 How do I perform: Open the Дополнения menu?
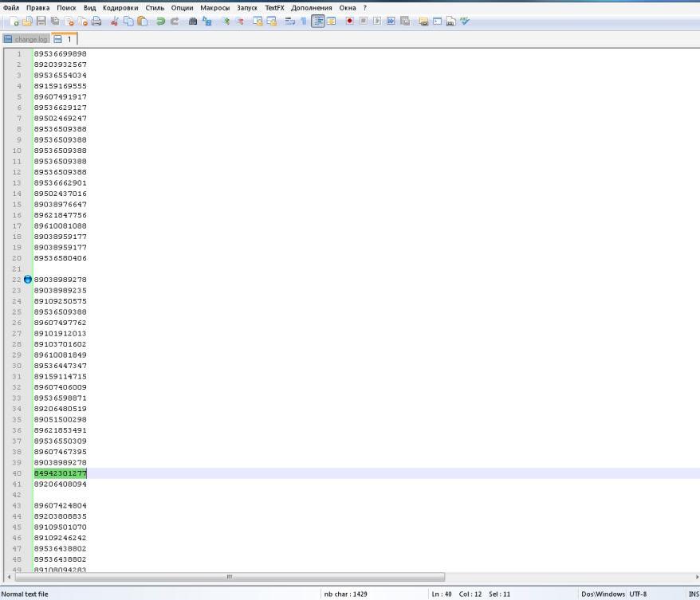click(x=312, y=8)
